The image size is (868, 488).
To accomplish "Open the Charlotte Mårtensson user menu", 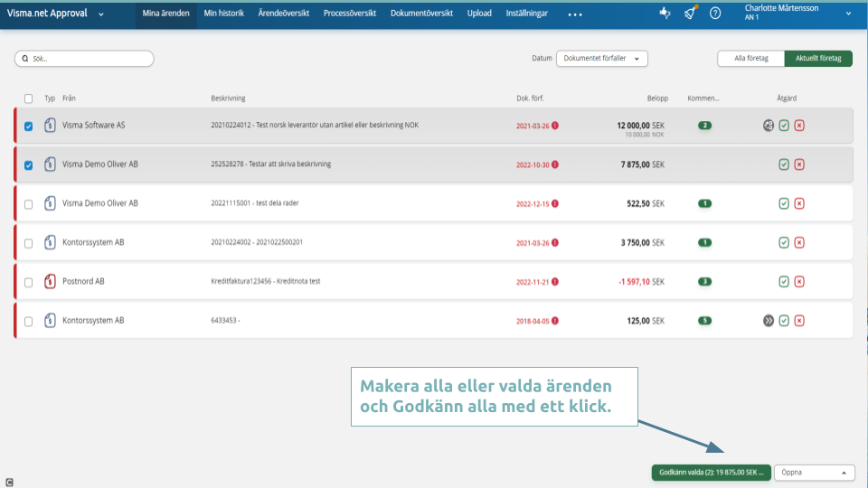I will [797, 13].
